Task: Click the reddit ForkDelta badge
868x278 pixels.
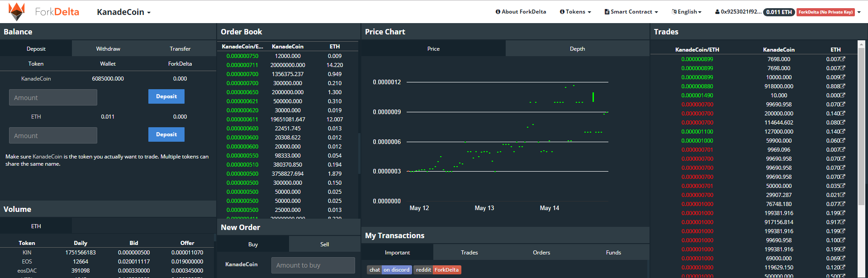Action: tap(437, 270)
